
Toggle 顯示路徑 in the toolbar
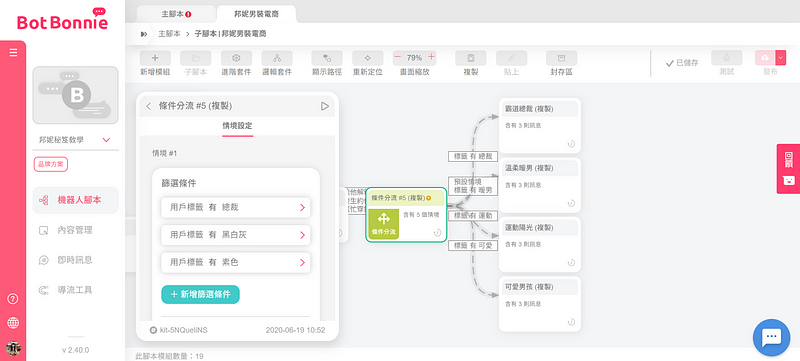(x=327, y=58)
